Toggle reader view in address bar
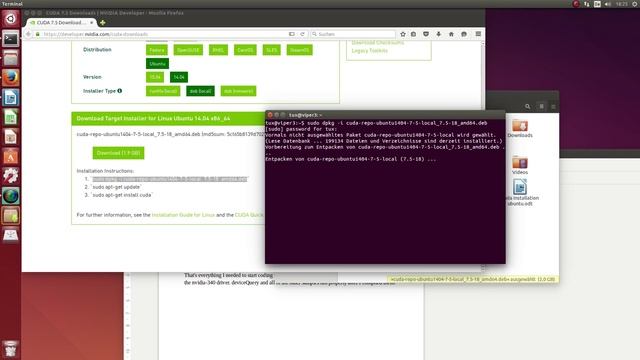640x360 pixels. (x=291, y=34)
